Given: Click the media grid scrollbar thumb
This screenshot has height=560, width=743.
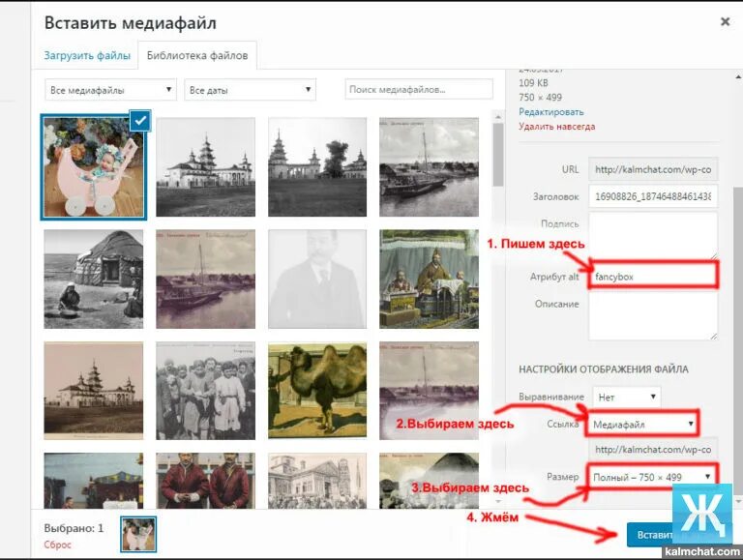Looking at the screenshot, I should pyautogui.click(x=497, y=155).
